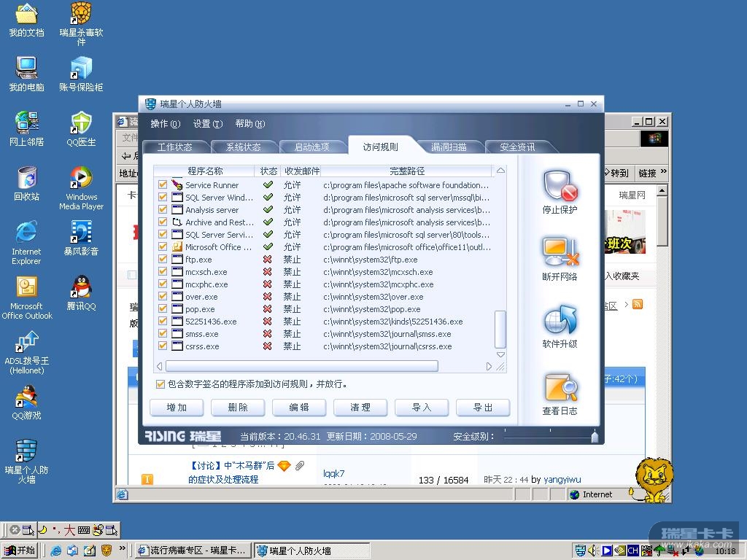Open the 设置(T) menu
The image size is (747, 560).
pos(208,124)
